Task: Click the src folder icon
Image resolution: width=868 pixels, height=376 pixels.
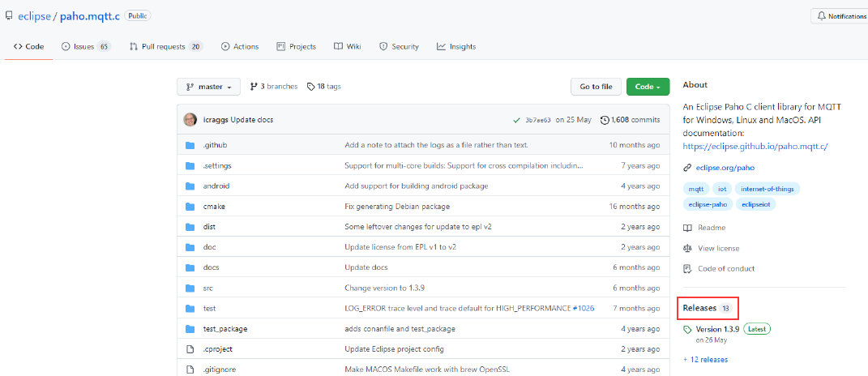Action: tap(190, 288)
